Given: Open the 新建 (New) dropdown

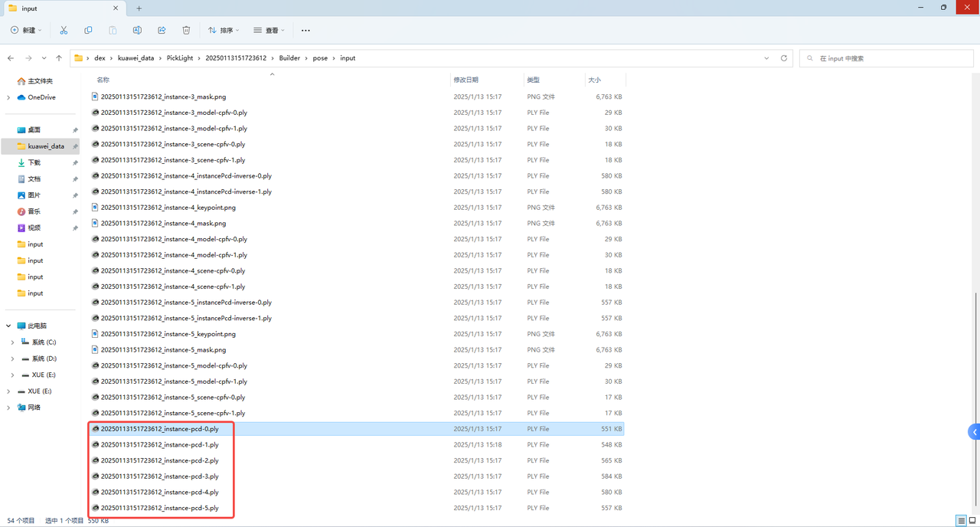Looking at the screenshot, I should click(x=27, y=31).
